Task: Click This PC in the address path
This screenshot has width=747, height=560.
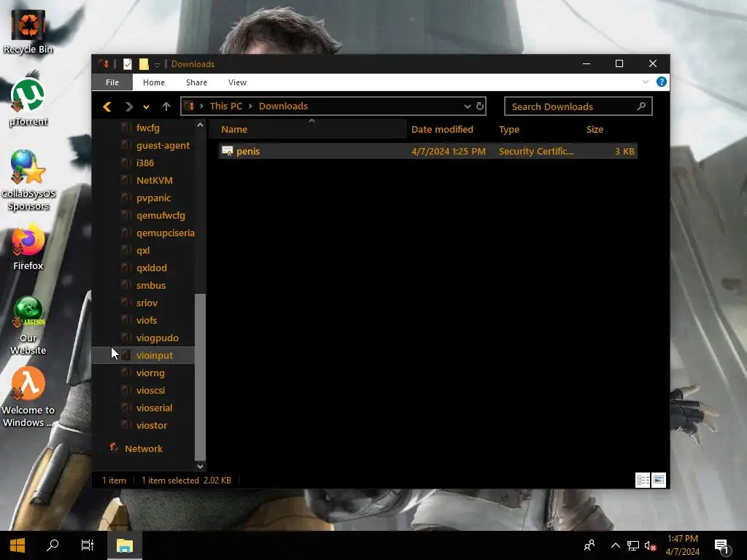Action: tap(226, 106)
